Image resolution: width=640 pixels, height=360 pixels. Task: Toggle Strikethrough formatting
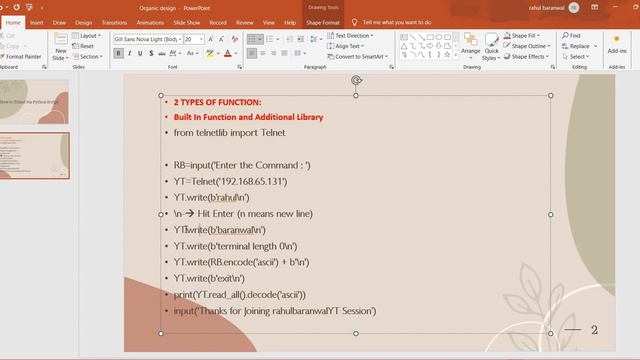(x=162, y=53)
